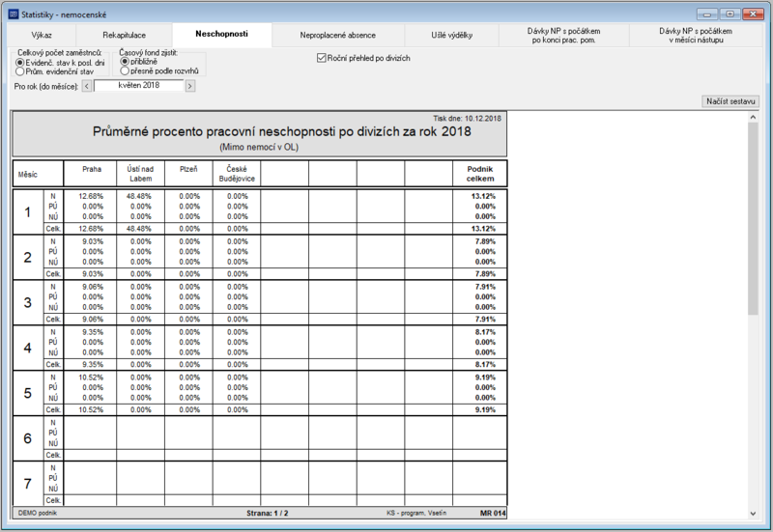The image size is (773, 532).
Task: Open Dávky NP v měsíci nástupu tab
Action: point(696,35)
